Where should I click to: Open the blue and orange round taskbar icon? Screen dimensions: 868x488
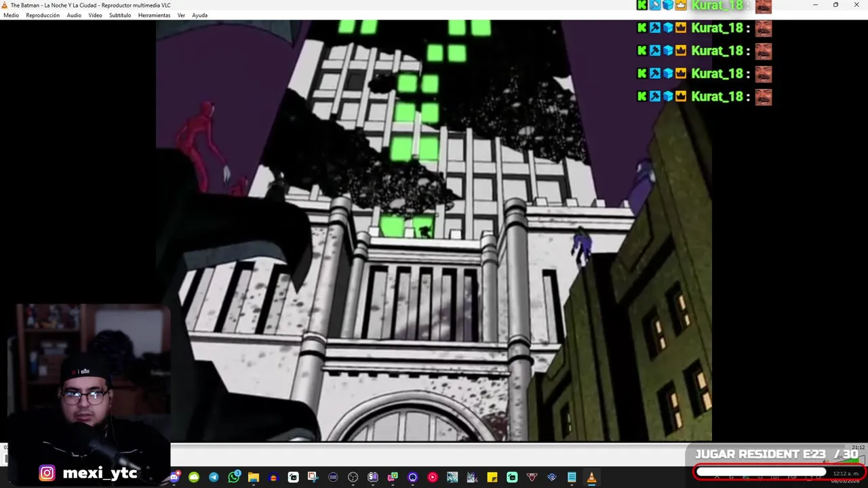pos(273,477)
